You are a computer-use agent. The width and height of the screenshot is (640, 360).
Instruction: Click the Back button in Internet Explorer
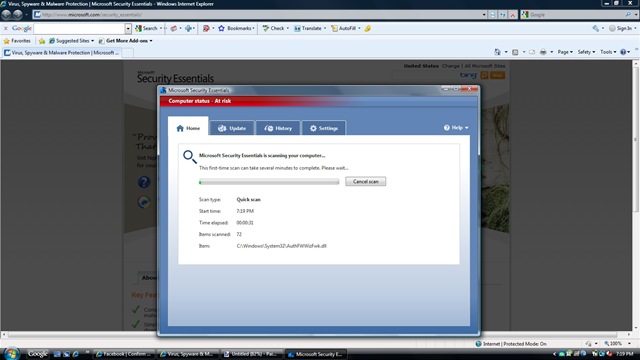[x=6, y=15]
